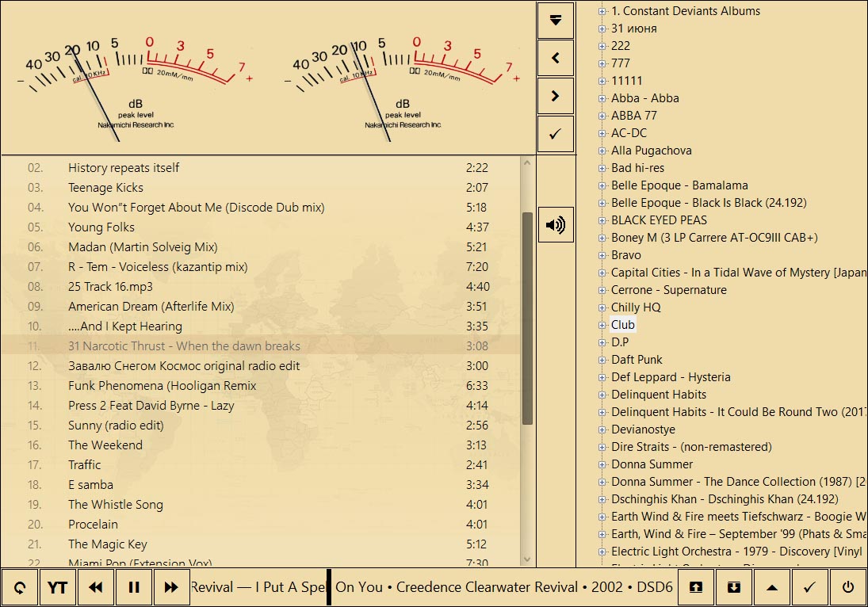Screen dimensions: 868x607
Task: Click the YT button
Action: tap(57, 587)
